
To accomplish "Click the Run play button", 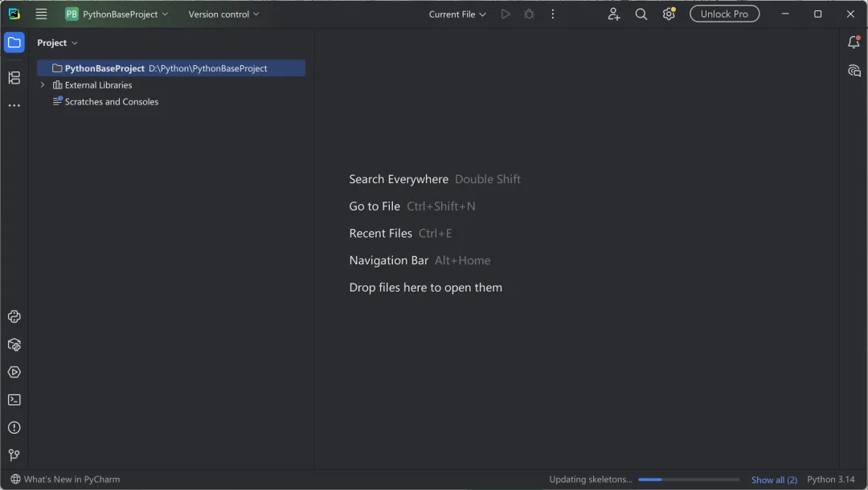I will [506, 14].
